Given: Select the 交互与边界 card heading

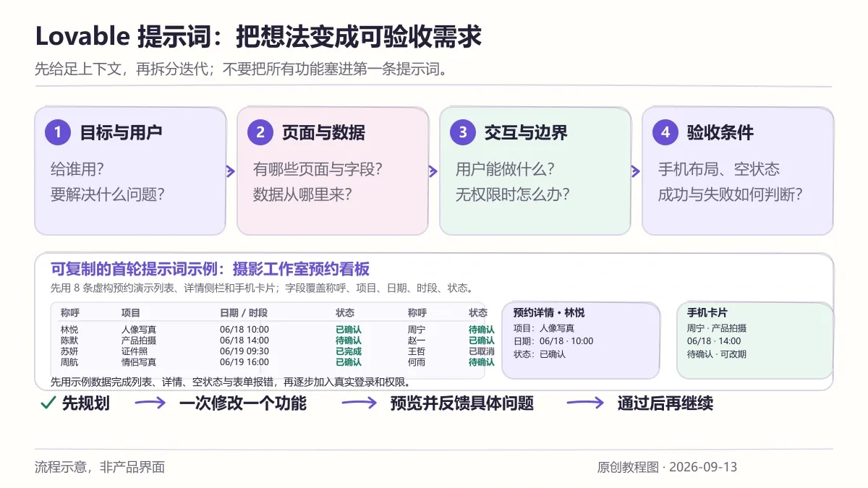Looking at the screenshot, I should (x=526, y=132).
